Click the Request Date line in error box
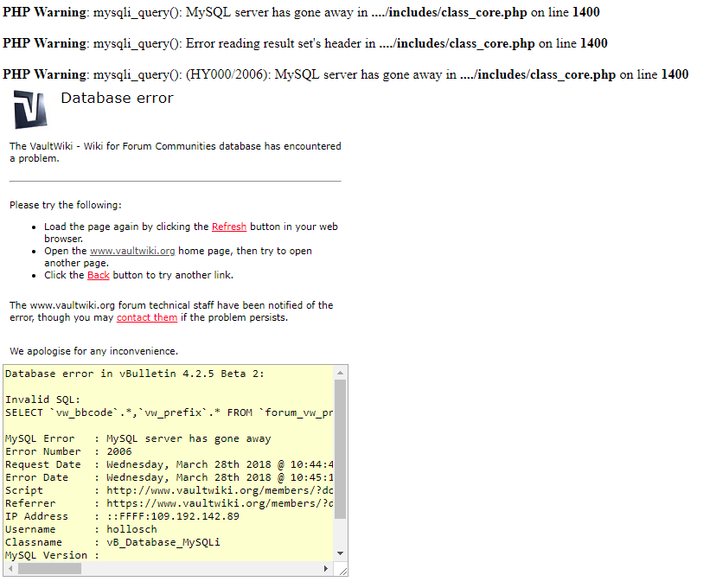 [x=169, y=464]
